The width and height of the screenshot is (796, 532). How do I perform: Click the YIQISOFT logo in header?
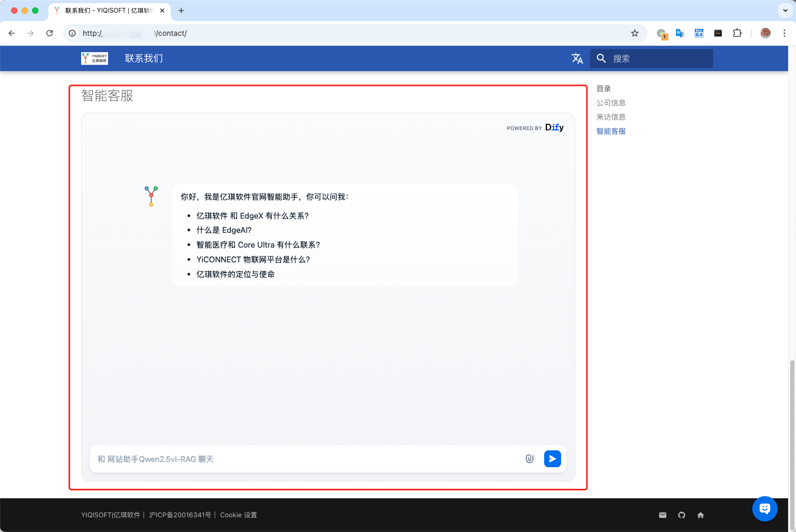[94, 58]
